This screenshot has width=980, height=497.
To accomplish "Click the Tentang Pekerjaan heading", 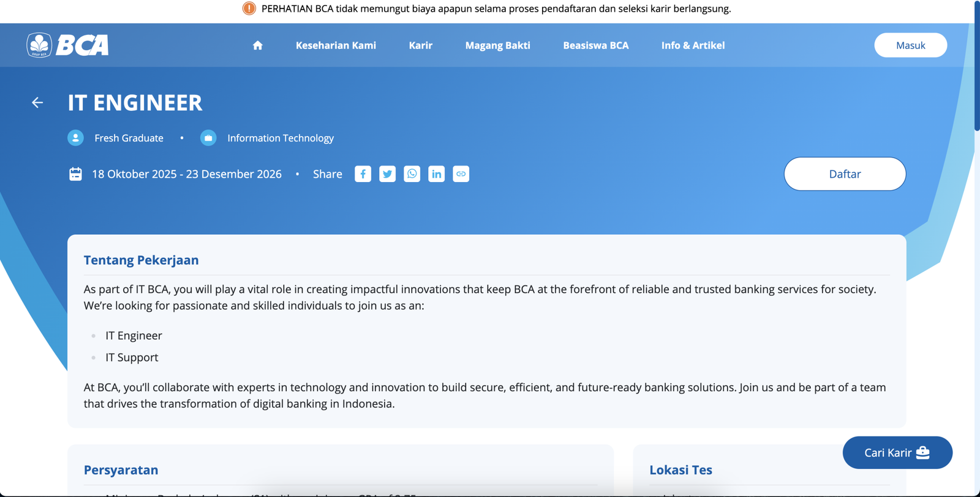I will [x=141, y=260].
